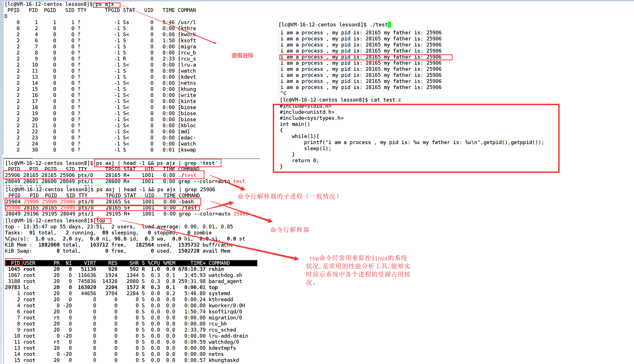This screenshot has height=364, width=634.
Task: Click the '[lru-a' process entry
Action: click(187, 65)
